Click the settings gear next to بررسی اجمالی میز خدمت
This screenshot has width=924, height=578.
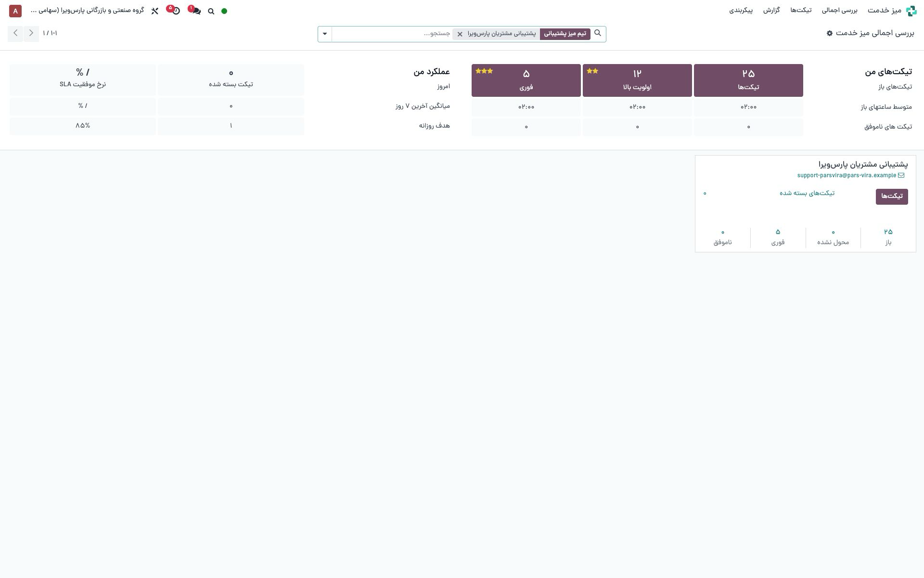pos(830,33)
